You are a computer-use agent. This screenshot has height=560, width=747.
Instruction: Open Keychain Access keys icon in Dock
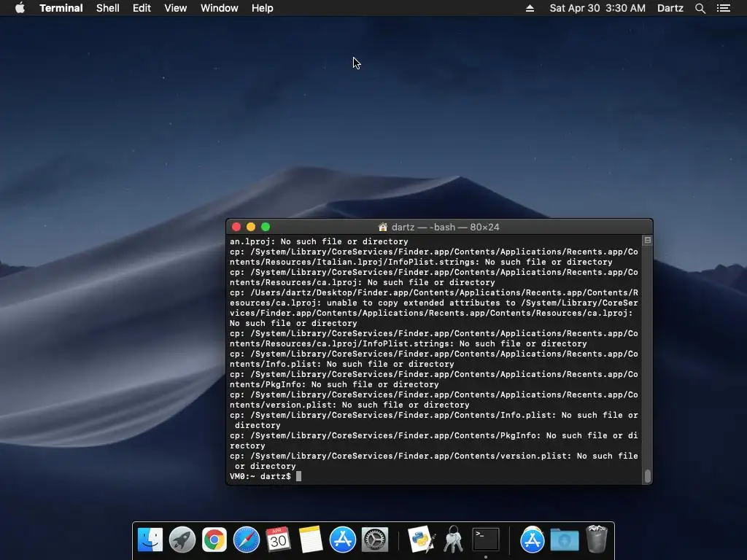453,540
